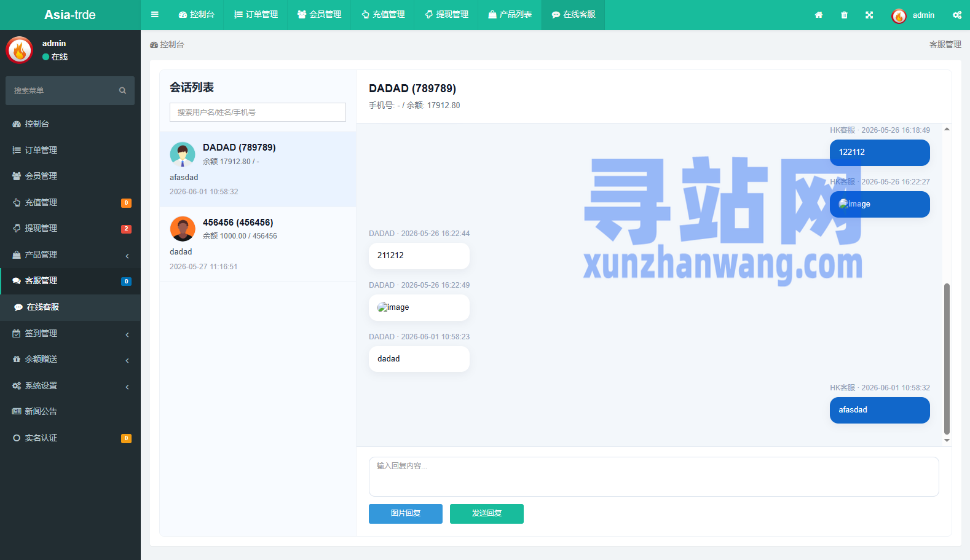Screen dimensions: 970x560
Task: Click the red badge on 提现管理
Action: [126, 229]
